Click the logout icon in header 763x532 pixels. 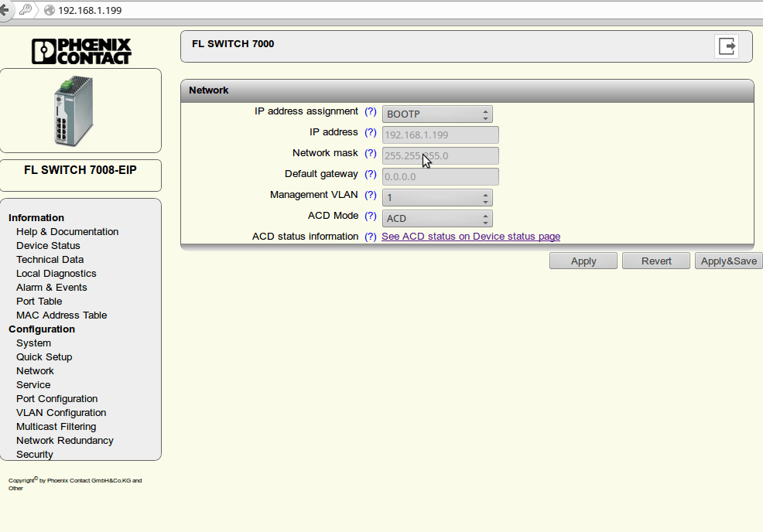click(727, 46)
